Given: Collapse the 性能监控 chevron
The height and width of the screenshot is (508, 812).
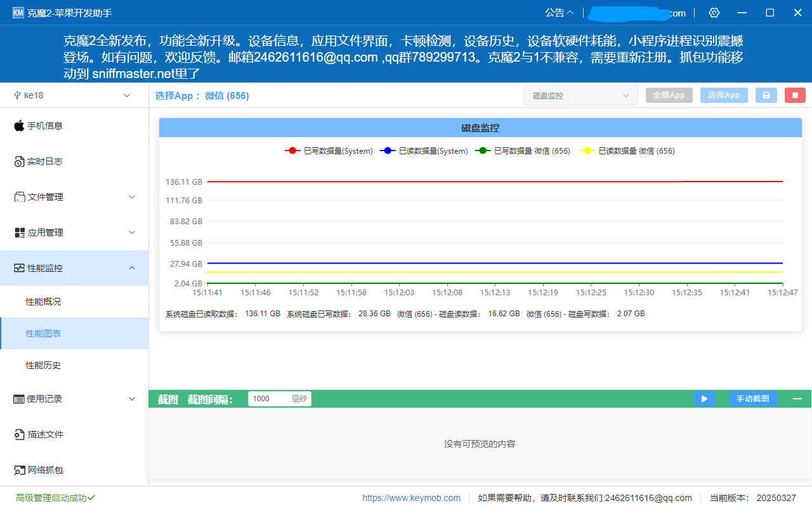Looking at the screenshot, I should click(132, 268).
